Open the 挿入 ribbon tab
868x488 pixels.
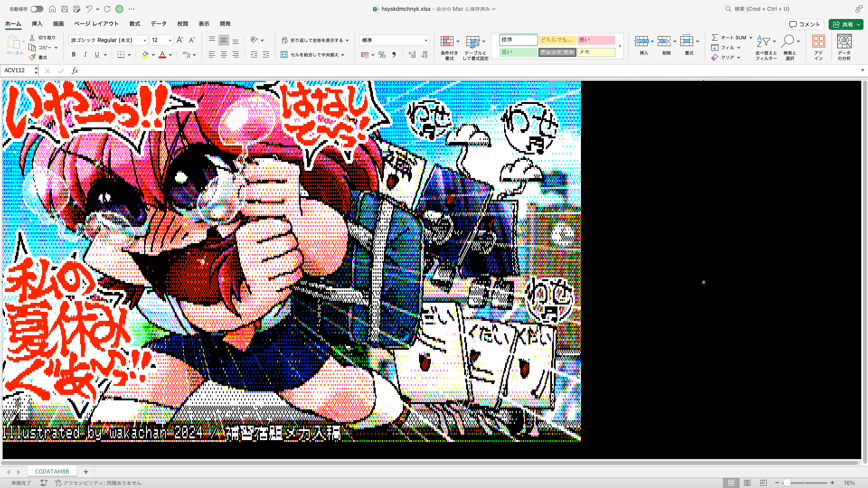(x=37, y=24)
